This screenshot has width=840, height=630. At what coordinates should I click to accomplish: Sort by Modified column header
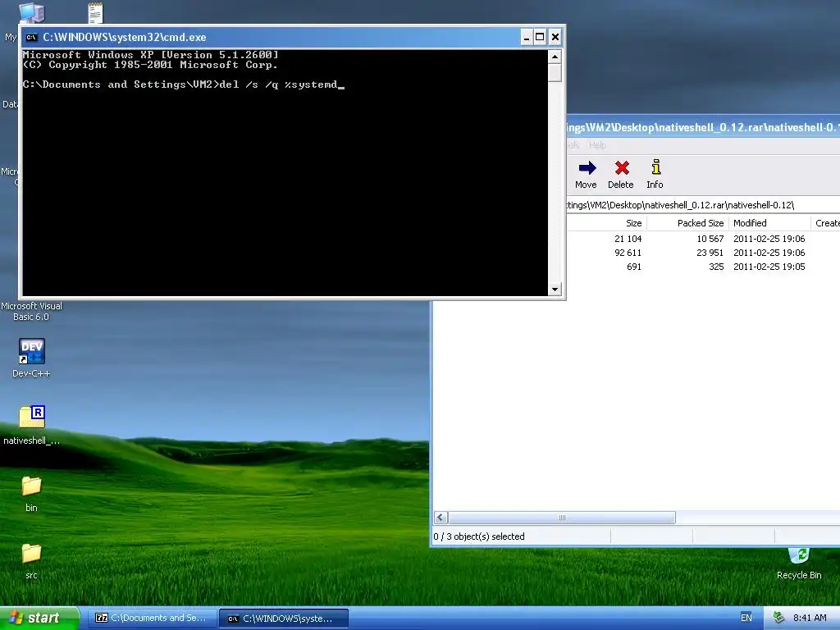pyautogui.click(x=769, y=223)
